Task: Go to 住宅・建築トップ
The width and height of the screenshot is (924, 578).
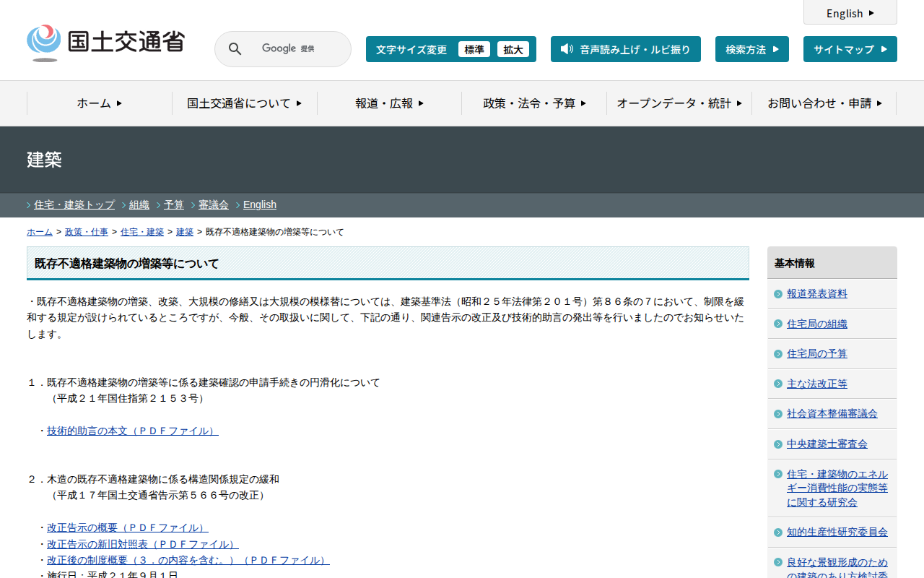Action: [74, 204]
